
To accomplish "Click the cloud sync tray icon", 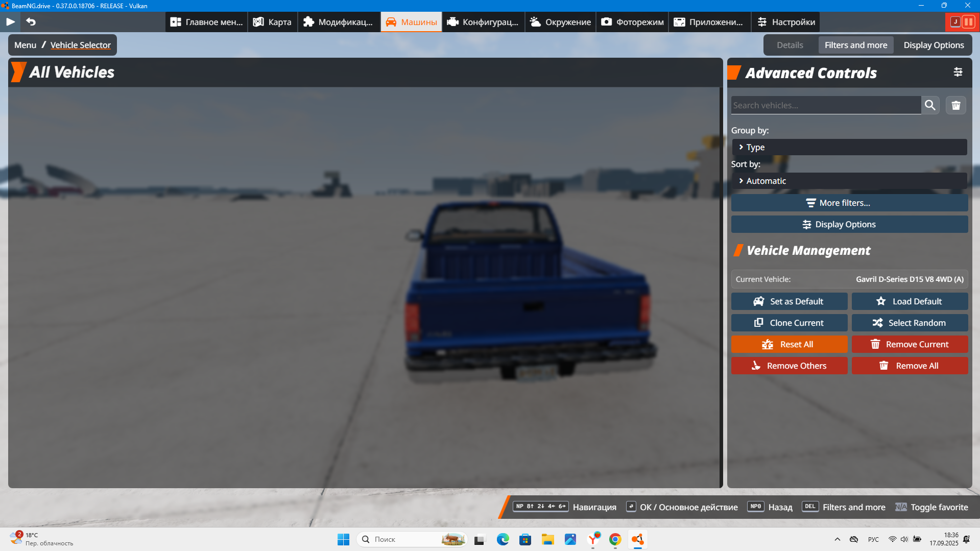I will tap(854, 539).
